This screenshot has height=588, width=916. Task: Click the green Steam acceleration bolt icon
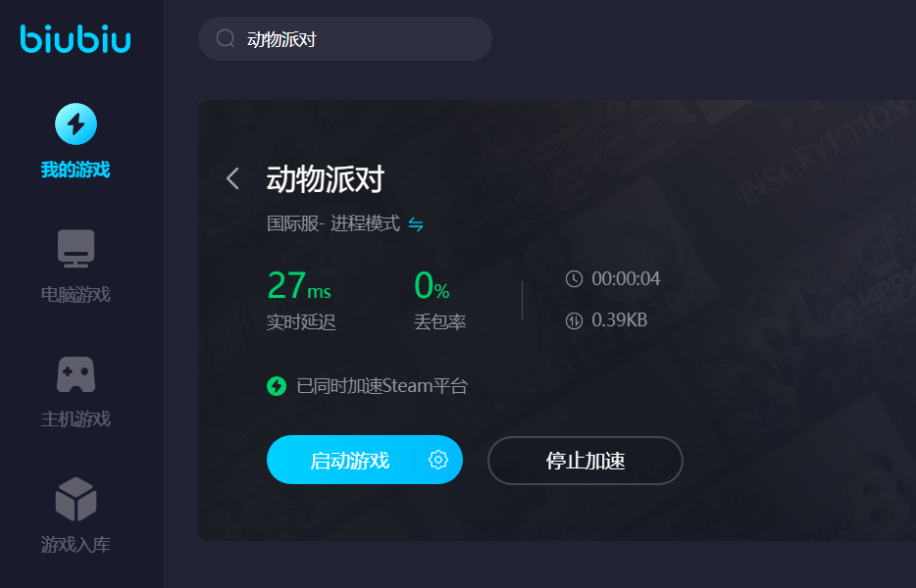[277, 386]
